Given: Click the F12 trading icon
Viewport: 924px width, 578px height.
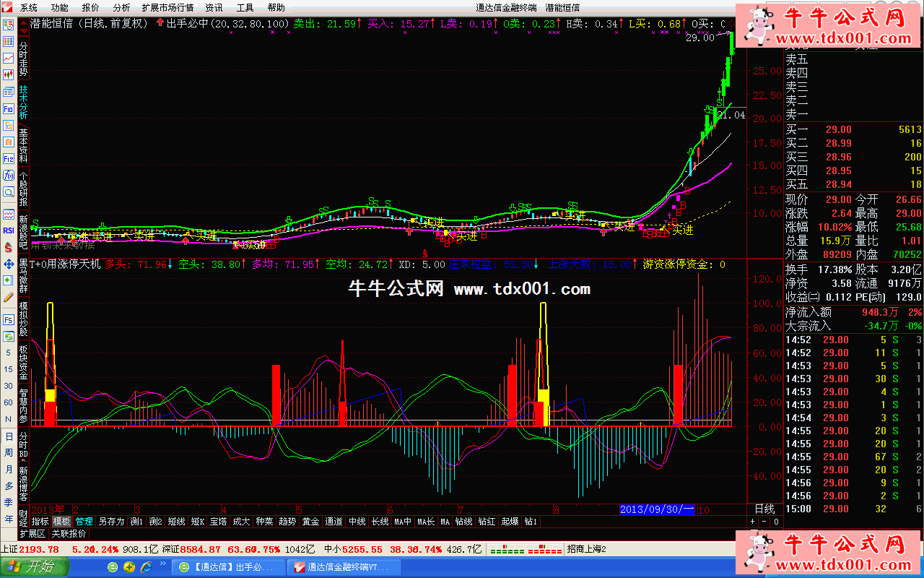Looking at the screenshot, I should [x=9, y=158].
